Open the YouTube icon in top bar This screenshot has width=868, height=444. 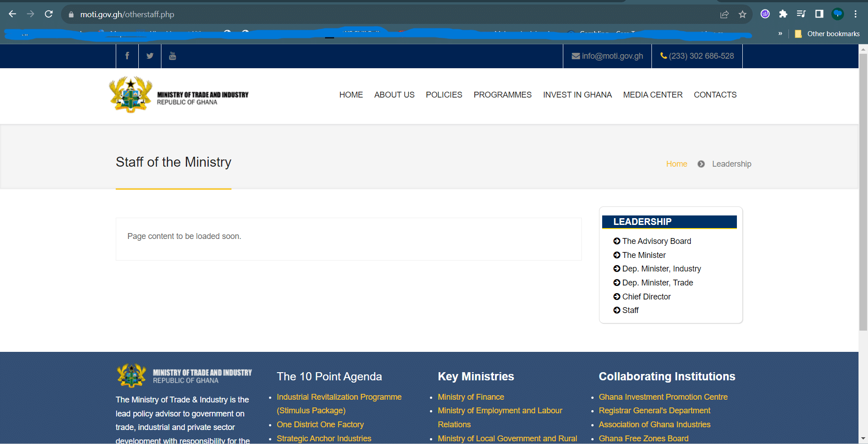tap(172, 56)
